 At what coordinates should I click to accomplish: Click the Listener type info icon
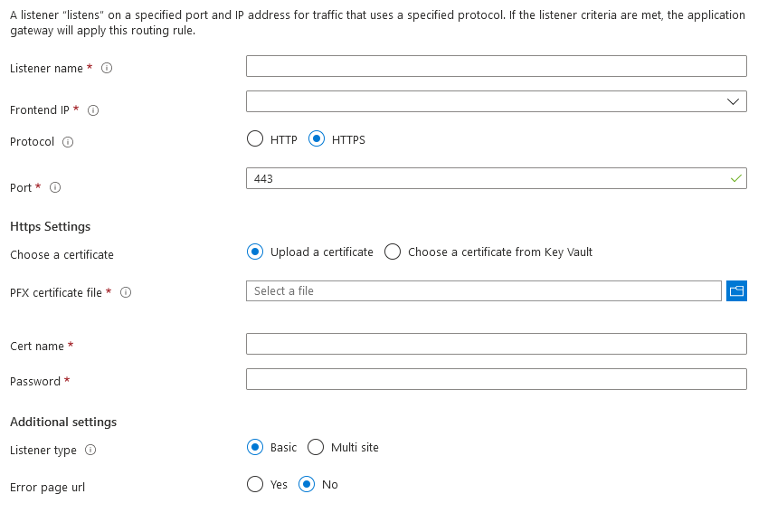pyautogui.click(x=90, y=451)
